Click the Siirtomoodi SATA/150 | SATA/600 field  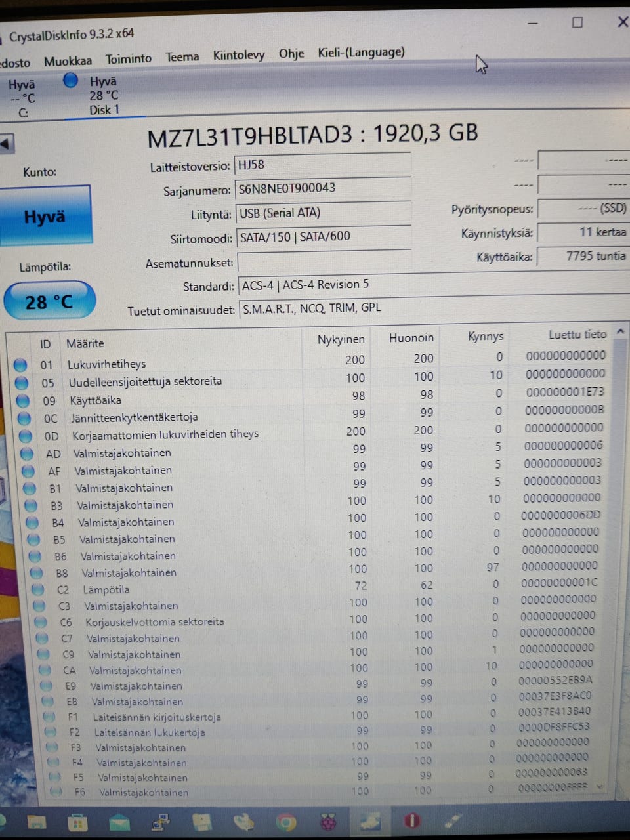[x=324, y=237]
